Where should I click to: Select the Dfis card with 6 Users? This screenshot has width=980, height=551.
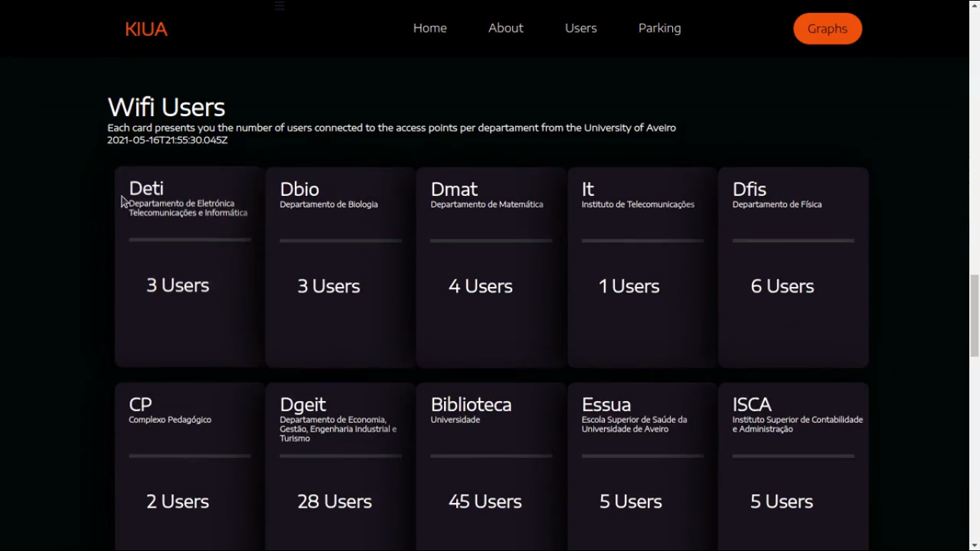click(793, 267)
